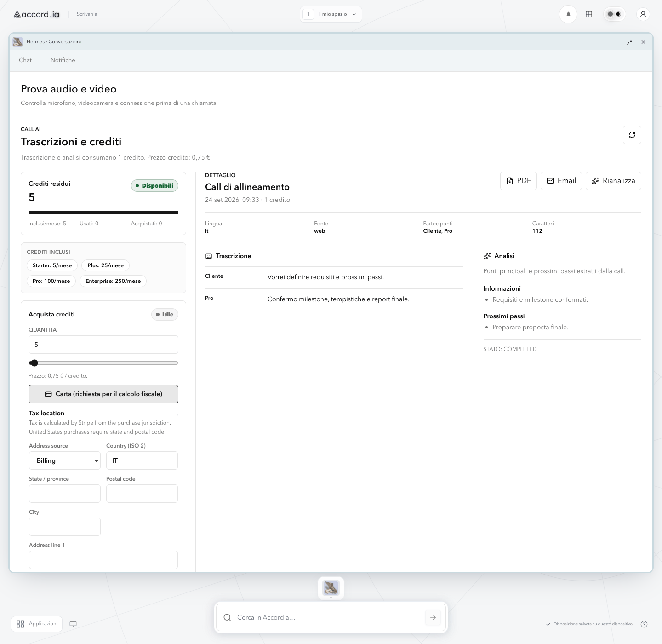
Task: Click the Scrivania breadcrumb
Action: (x=87, y=14)
